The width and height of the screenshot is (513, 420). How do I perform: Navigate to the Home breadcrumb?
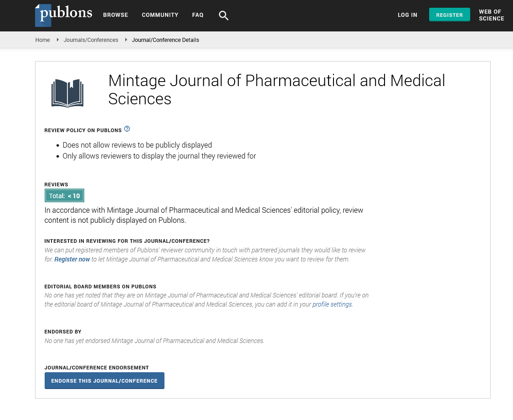click(42, 40)
